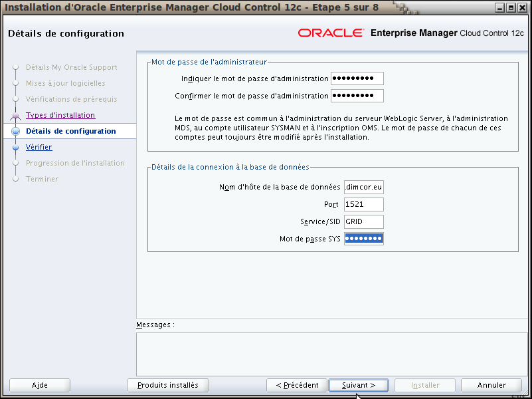Click the 'Indiquer le mot de passe d'administration' label

coord(255,78)
